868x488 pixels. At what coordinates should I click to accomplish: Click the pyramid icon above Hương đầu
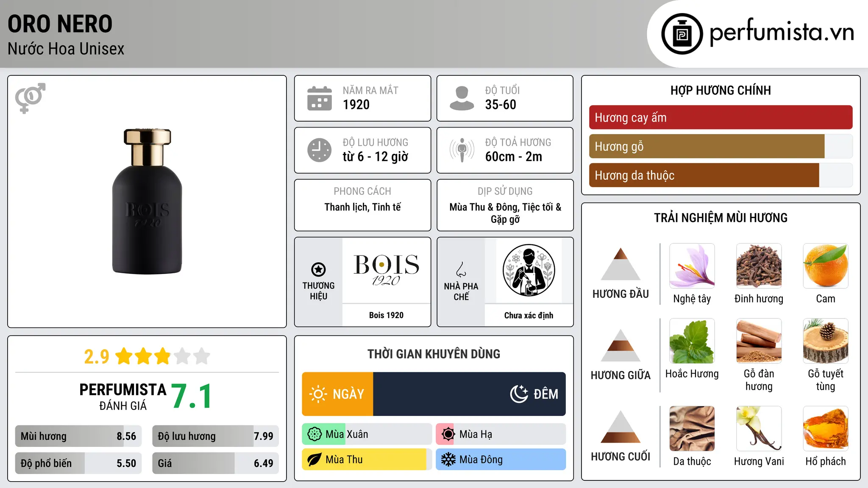[620, 264]
